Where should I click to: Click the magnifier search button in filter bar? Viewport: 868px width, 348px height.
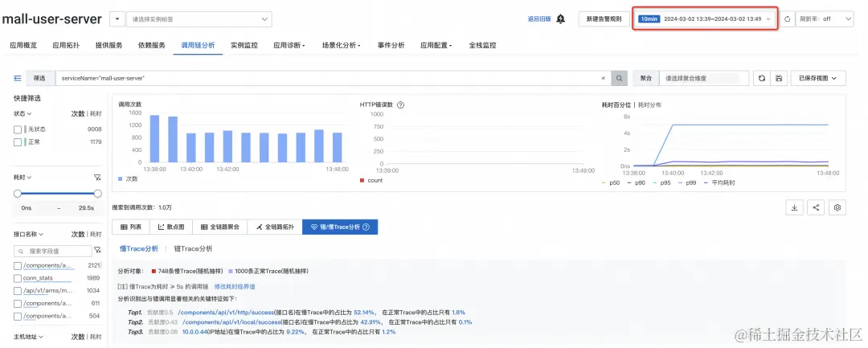[619, 79]
